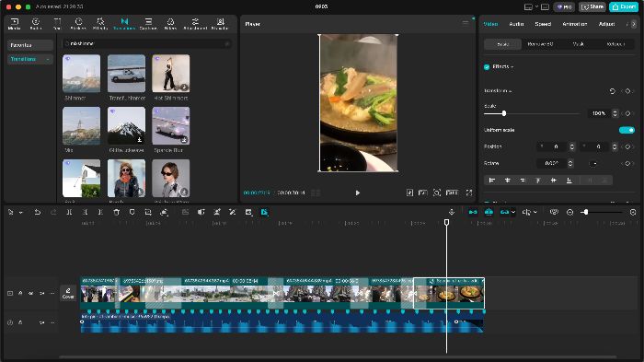The width and height of the screenshot is (644, 362).
Task: Toggle main track magnet
Action: pyautogui.click(x=473, y=212)
